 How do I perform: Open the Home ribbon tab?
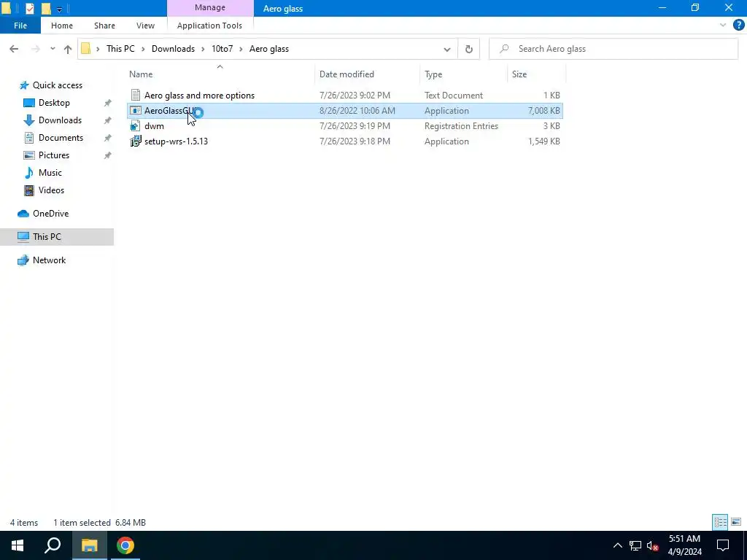pos(62,26)
